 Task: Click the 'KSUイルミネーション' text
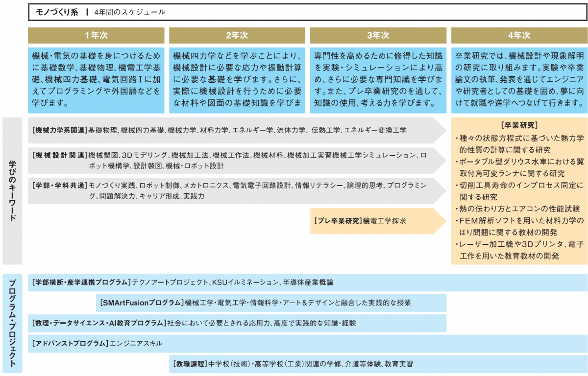click(245, 282)
